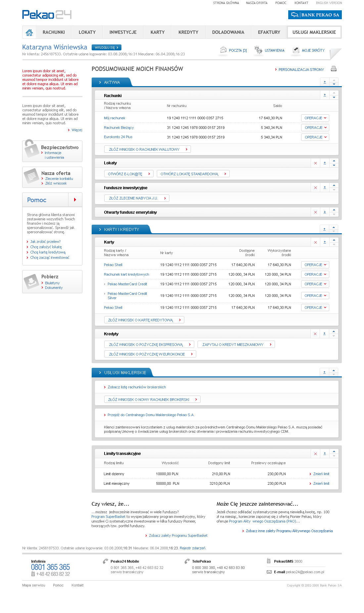Switch to the KREDYTY navigation tab
364x613 pixels.
click(x=188, y=32)
